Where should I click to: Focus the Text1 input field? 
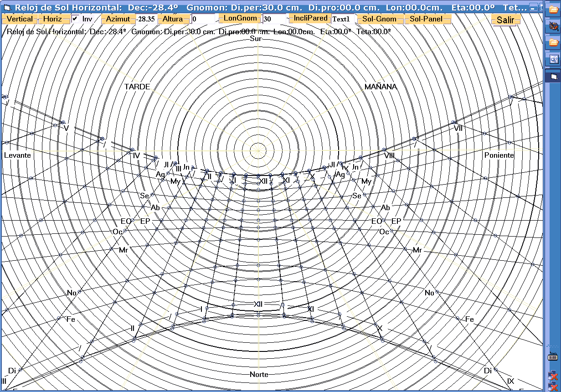point(343,19)
